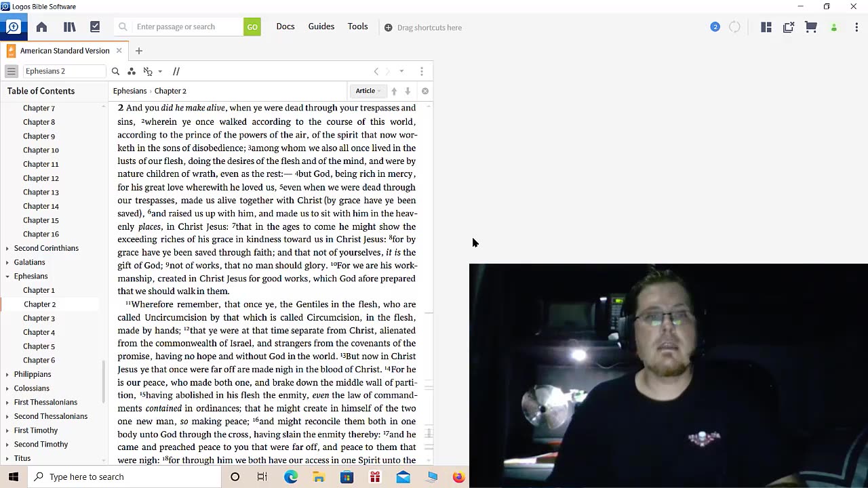This screenshot has width=868, height=488.
Task: Click the close all panels icon
Action: point(789,27)
